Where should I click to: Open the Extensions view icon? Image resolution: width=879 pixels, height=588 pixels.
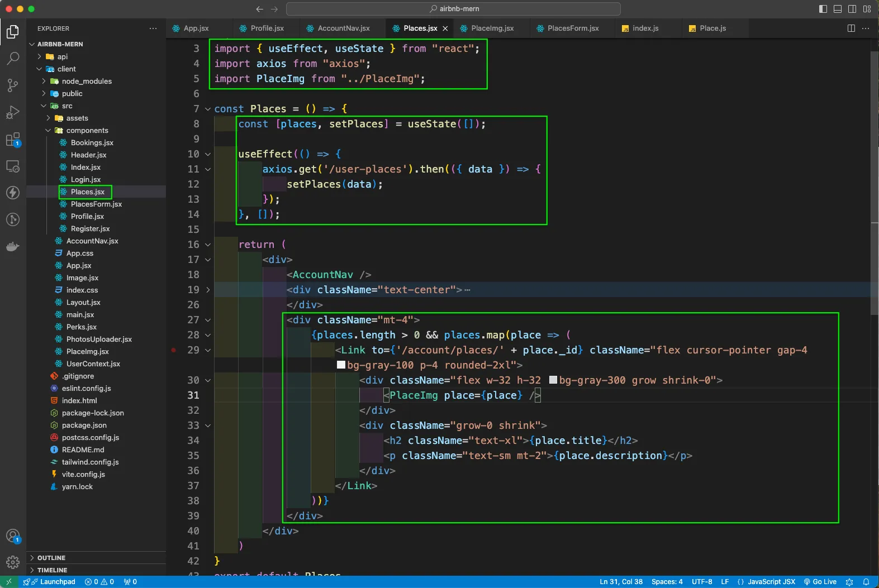pyautogui.click(x=13, y=139)
